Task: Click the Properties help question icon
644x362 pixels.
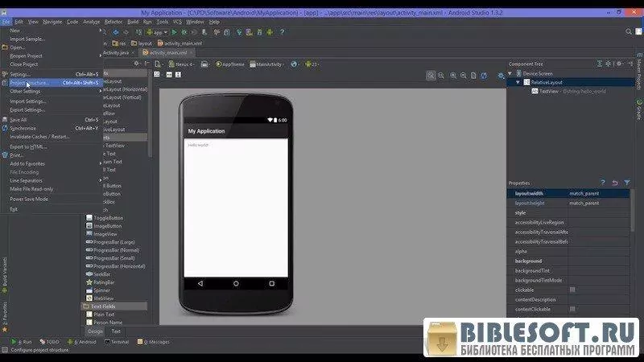Action: click(603, 183)
